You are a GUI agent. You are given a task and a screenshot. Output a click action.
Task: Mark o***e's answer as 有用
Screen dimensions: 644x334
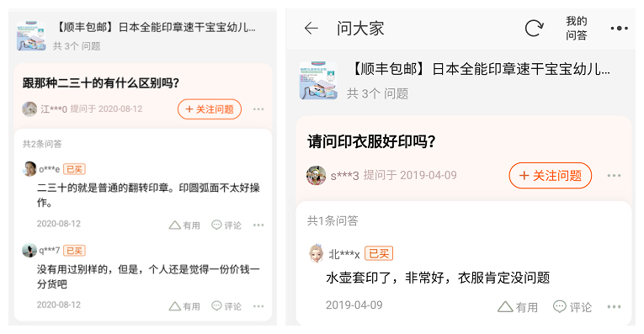tap(184, 225)
